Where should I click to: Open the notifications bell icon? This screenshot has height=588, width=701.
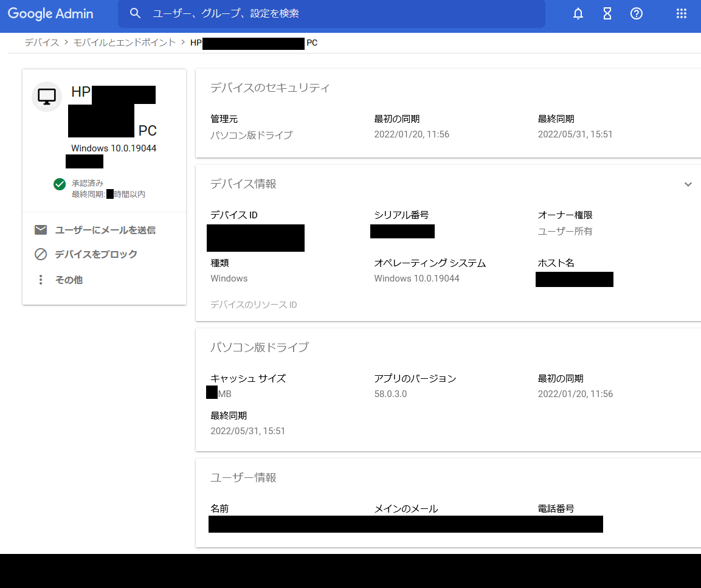[578, 13]
